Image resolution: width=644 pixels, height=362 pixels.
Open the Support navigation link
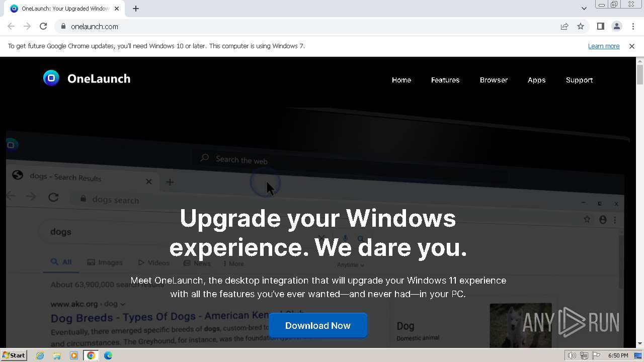click(x=579, y=80)
